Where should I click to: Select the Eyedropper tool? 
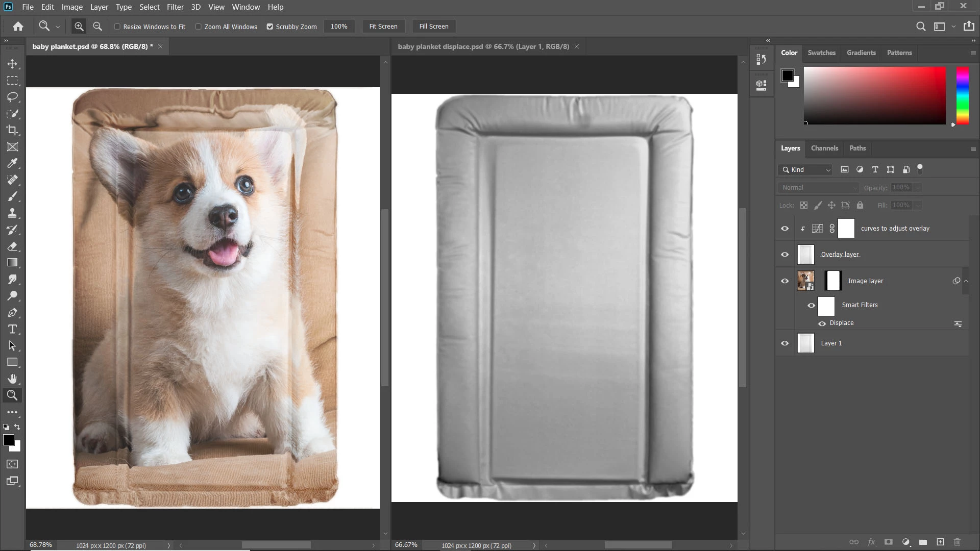(12, 163)
